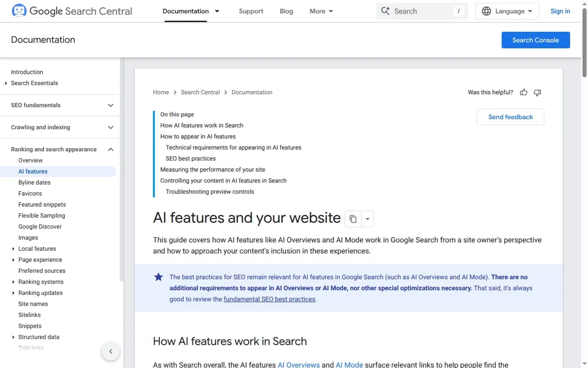Click the Send feedback button
588x368 pixels.
[x=510, y=117]
